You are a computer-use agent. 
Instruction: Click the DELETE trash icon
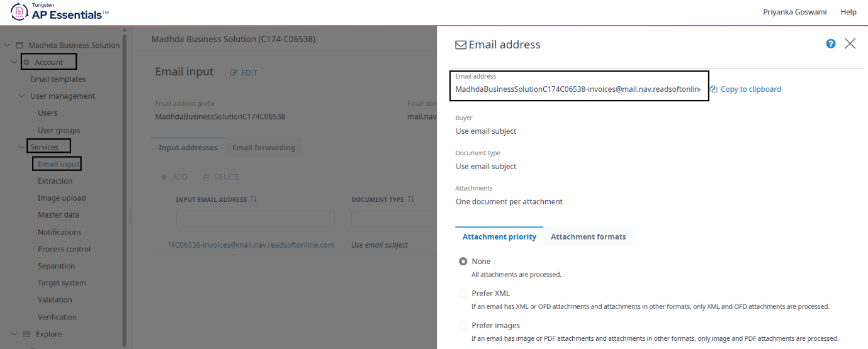click(x=206, y=177)
